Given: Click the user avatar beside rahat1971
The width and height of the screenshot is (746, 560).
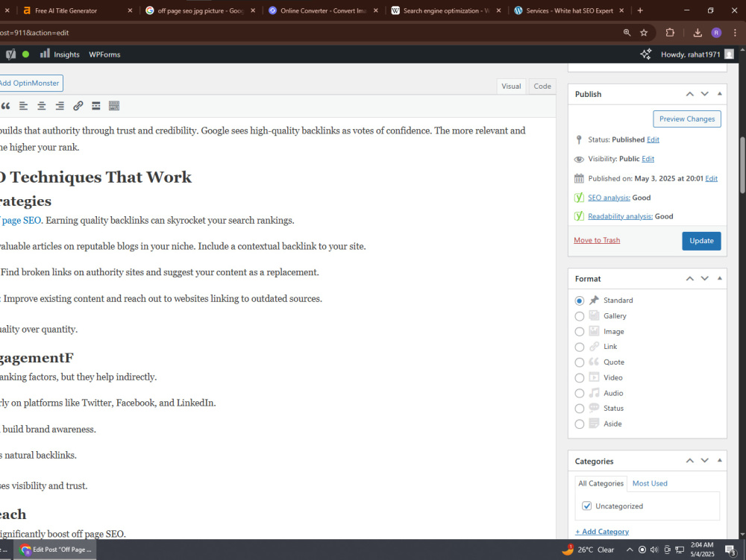Looking at the screenshot, I should pos(729,54).
